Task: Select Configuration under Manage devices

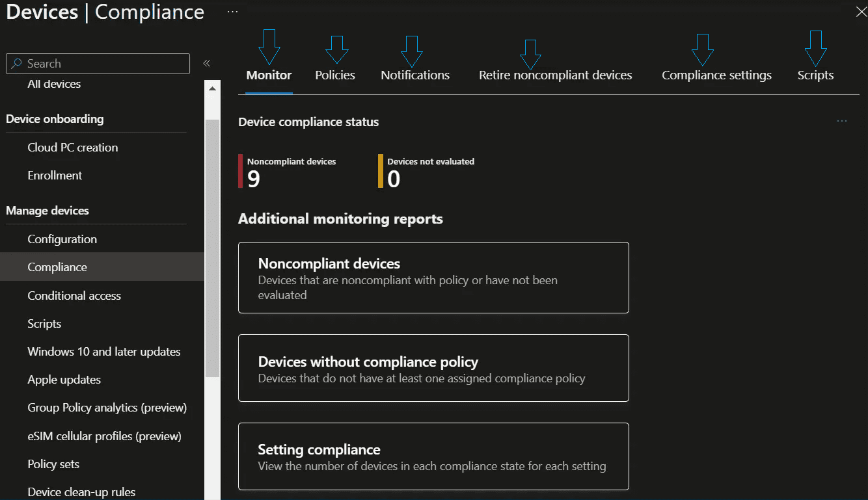Action: click(x=62, y=239)
